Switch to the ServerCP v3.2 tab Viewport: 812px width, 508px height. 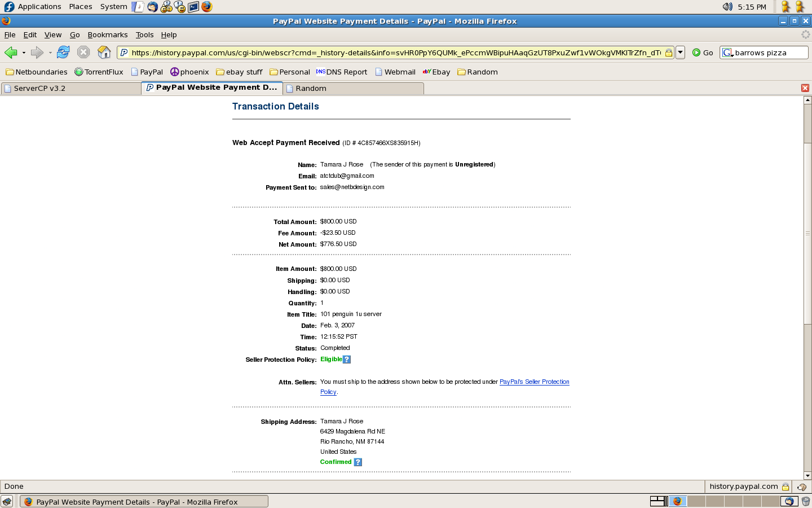[x=70, y=89]
